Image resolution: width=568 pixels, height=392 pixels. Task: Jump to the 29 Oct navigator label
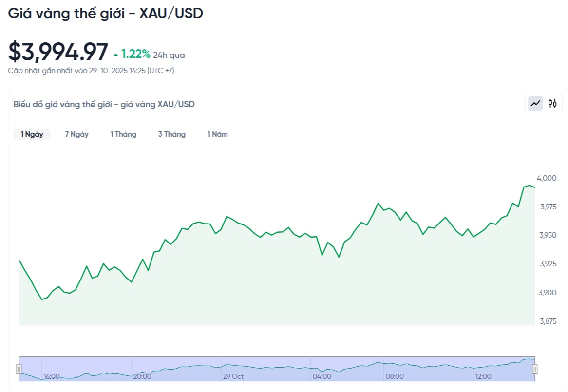tap(233, 376)
